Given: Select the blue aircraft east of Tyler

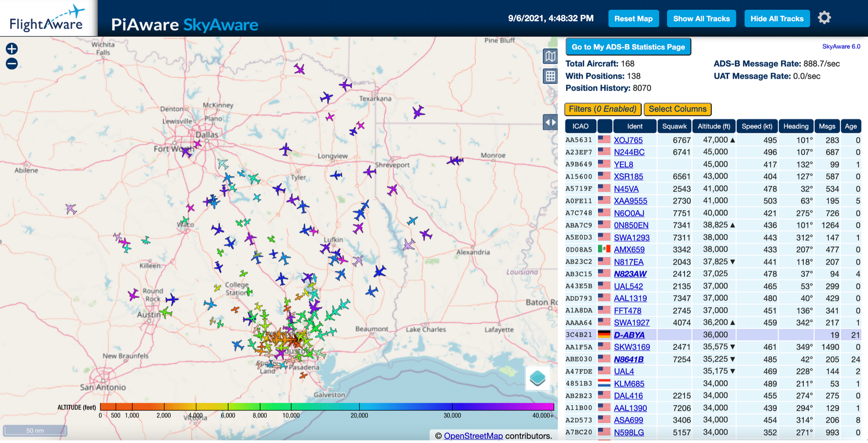Looking at the screenshot, I should click(336, 175).
